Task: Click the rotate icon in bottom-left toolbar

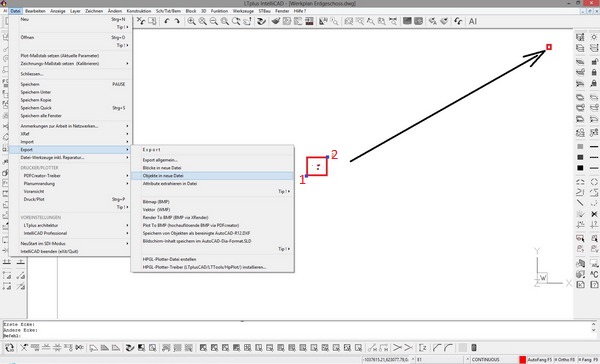Action: point(10,348)
